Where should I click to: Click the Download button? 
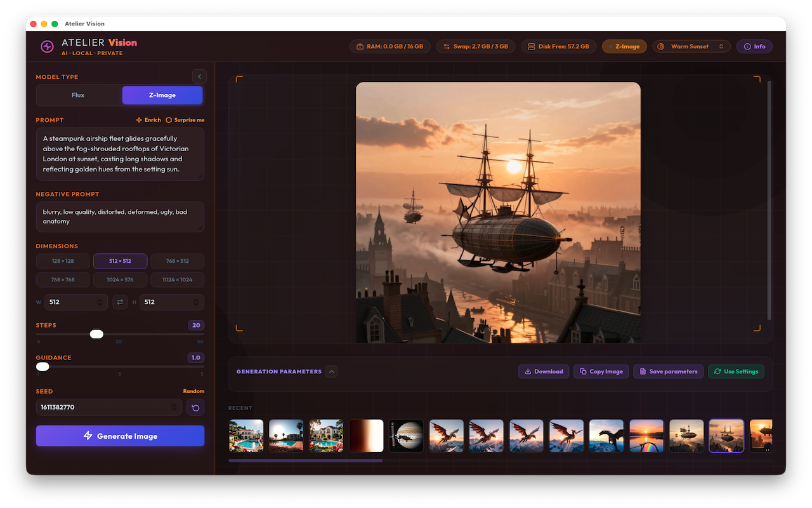pyautogui.click(x=544, y=371)
